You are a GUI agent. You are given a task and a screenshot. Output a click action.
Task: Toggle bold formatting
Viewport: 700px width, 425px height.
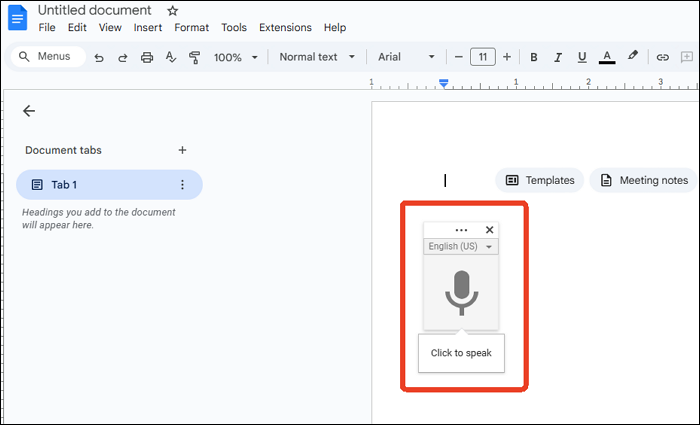point(533,57)
